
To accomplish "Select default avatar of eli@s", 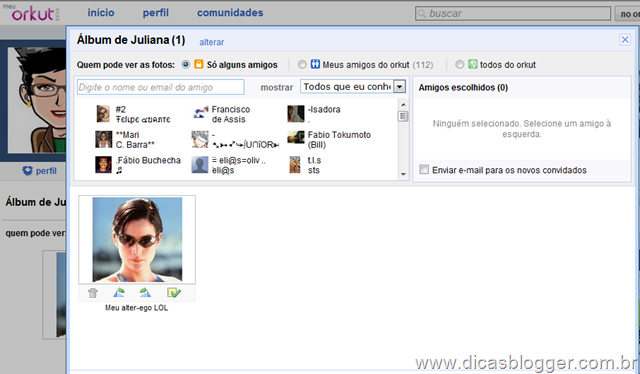I will (x=200, y=165).
